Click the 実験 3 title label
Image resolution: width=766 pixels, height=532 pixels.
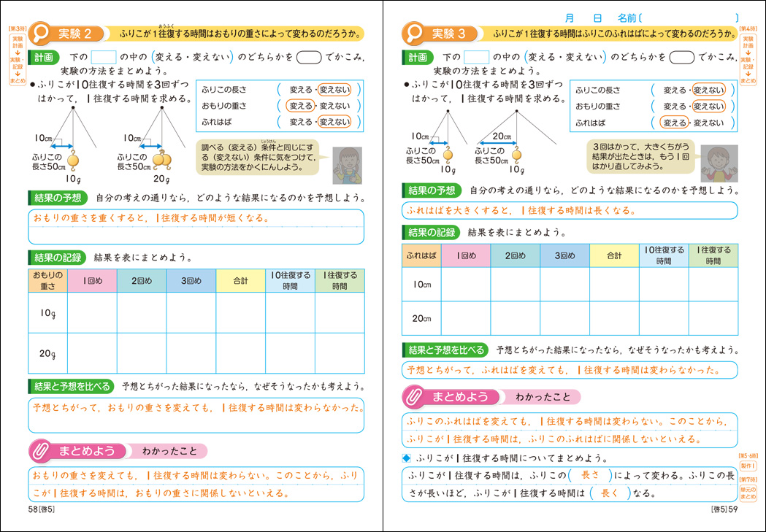tap(448, 33)
